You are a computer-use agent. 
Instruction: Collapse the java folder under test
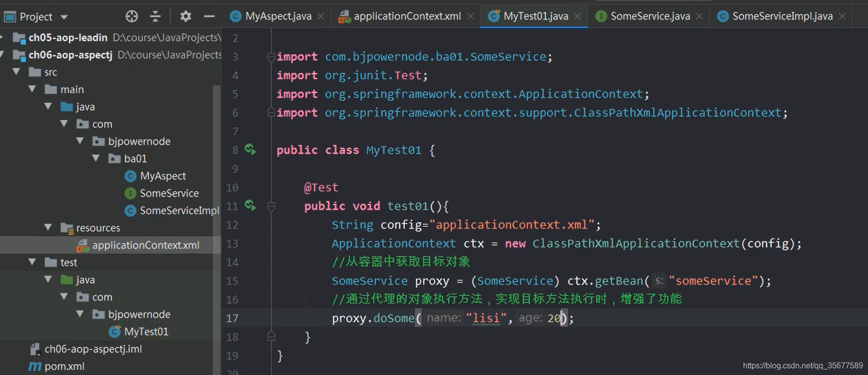[x=48, y=279]
